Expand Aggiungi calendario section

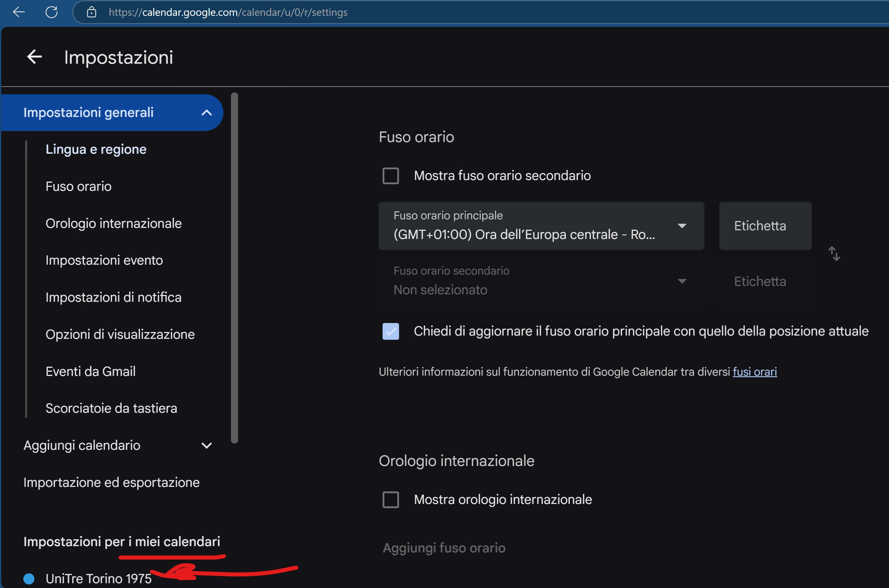coord(207,446)
